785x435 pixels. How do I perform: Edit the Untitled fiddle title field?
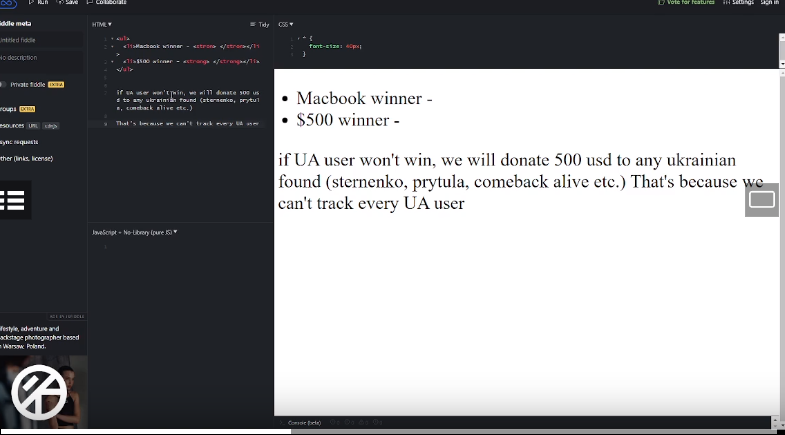[x=41, y=40]
